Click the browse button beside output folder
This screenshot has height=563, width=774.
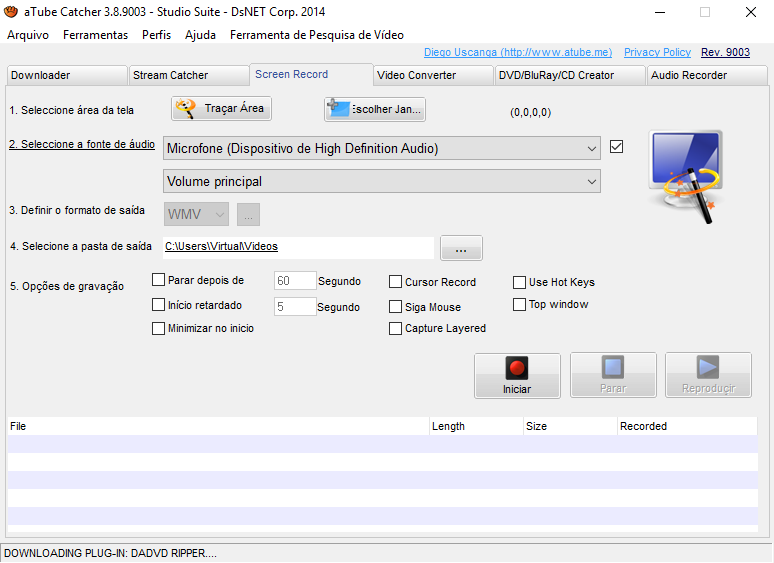(x=461, y=248)
